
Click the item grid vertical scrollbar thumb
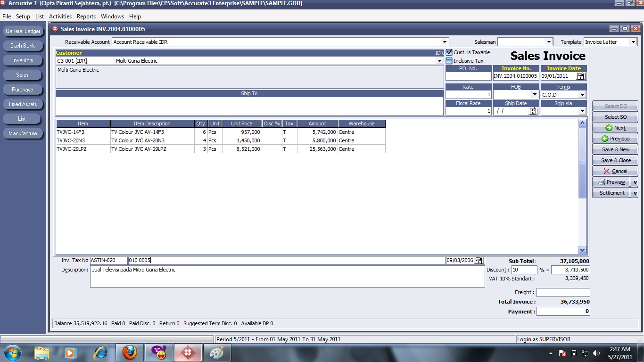pos(582,162)
